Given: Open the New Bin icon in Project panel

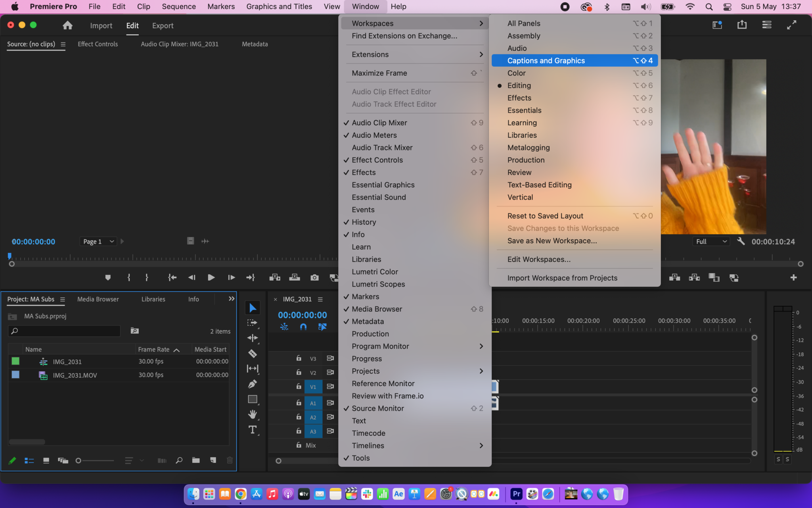Looking at the screenshot, I should pyautogui.click(x=195, y=460).
